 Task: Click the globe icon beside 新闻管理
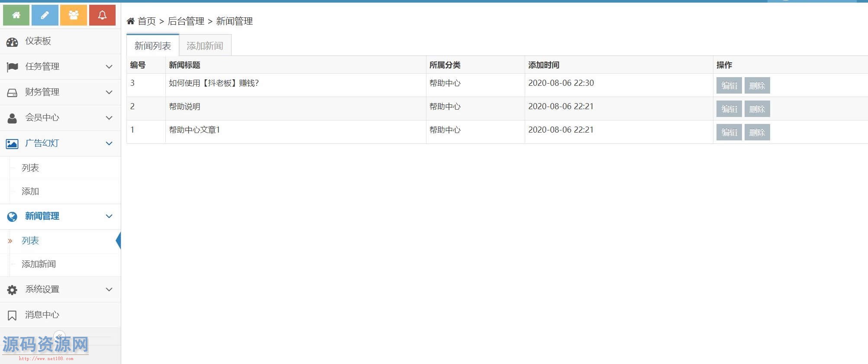pyautogui.click(x=12, y=216)
